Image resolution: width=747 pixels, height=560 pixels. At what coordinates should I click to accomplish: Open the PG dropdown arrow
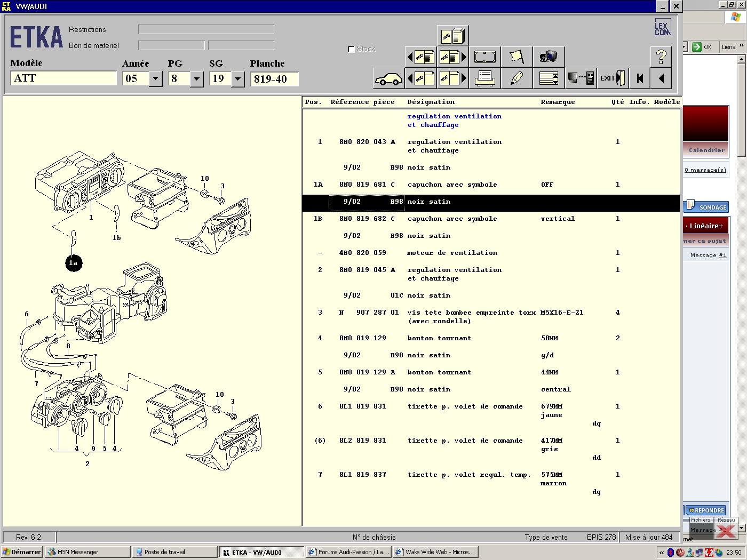pos(196,79)
